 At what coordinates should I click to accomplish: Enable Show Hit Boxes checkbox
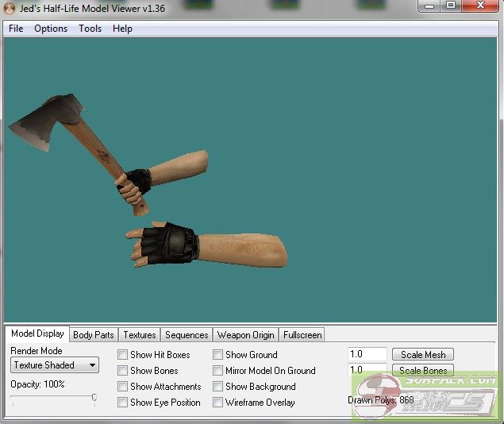(x=123, y=355)
